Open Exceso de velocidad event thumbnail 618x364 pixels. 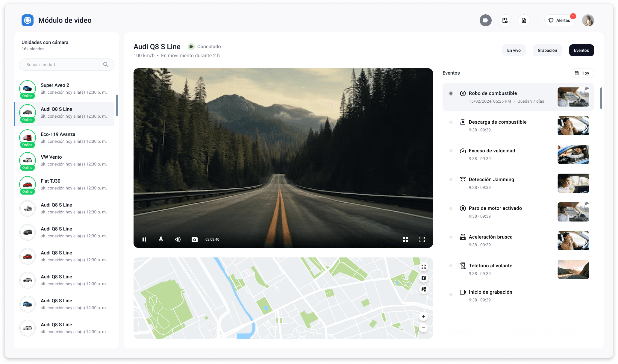coord(573,154)
